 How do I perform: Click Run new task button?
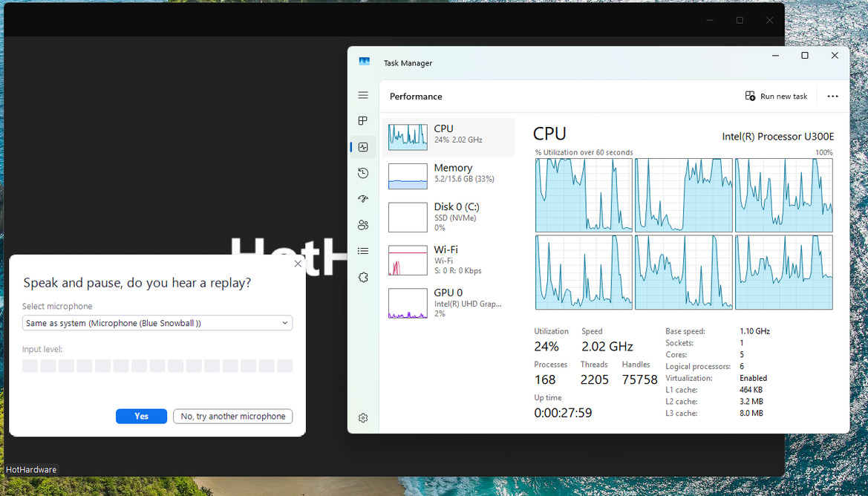(x=776, y=97)
